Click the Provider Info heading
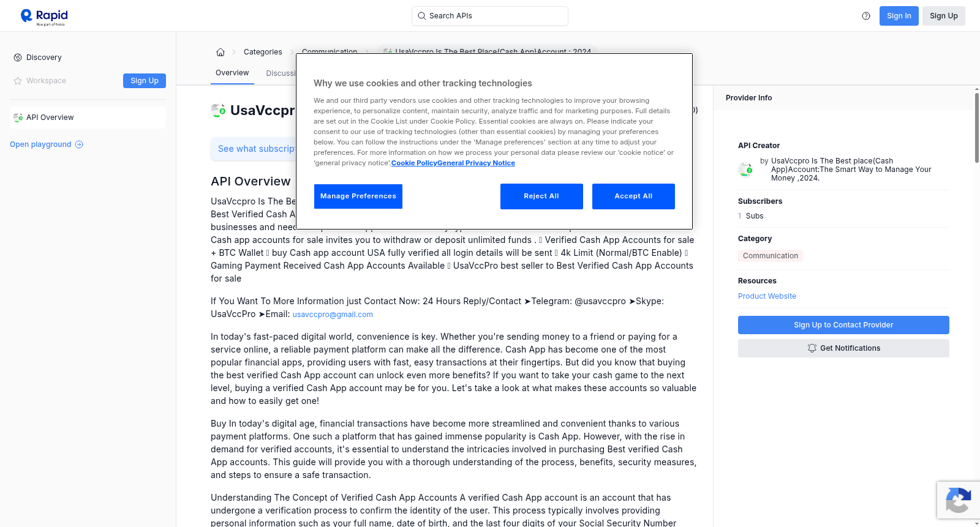The height and width of the screenshot is (527, 980). [x=748, y=98]
